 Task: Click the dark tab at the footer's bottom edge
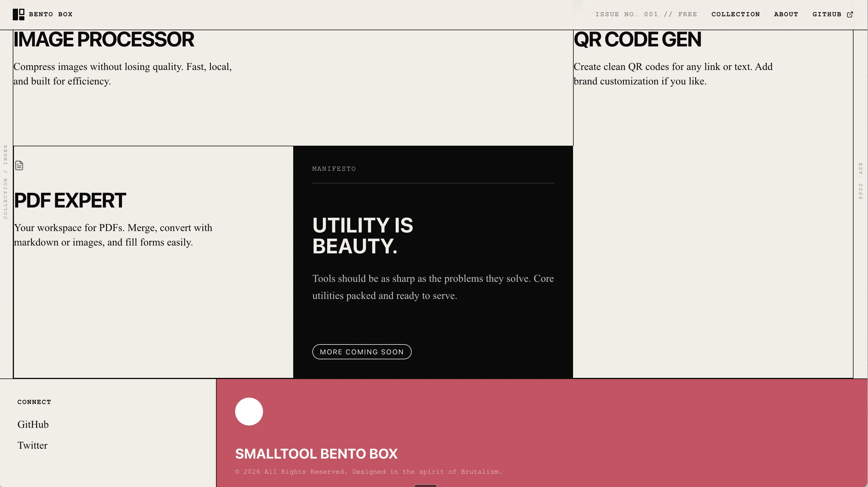[425, 485]
